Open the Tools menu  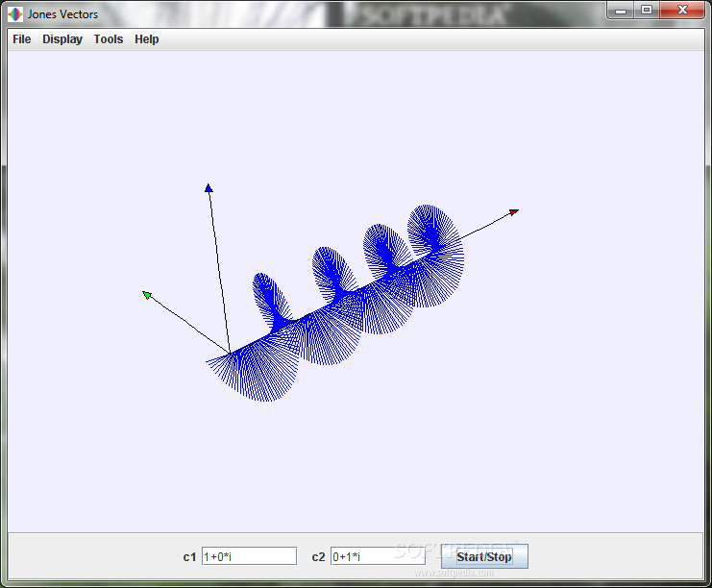pyautogui.click(x=109, y=39)
